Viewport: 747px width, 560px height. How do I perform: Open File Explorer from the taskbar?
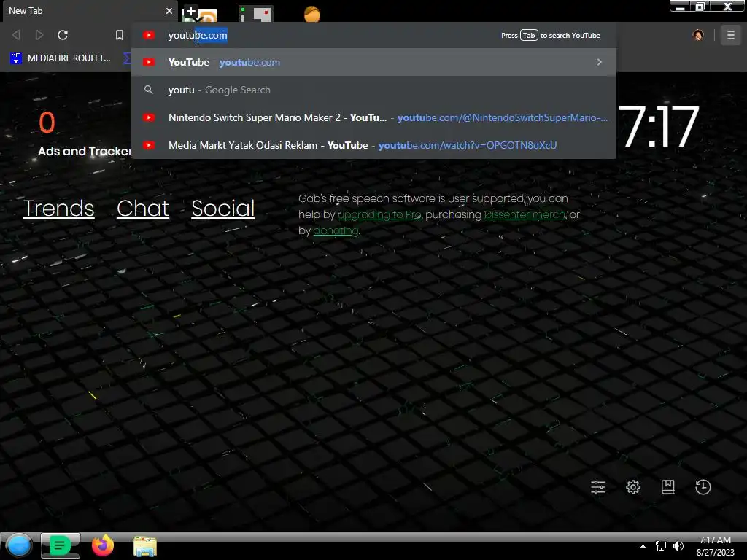point(145,546)
